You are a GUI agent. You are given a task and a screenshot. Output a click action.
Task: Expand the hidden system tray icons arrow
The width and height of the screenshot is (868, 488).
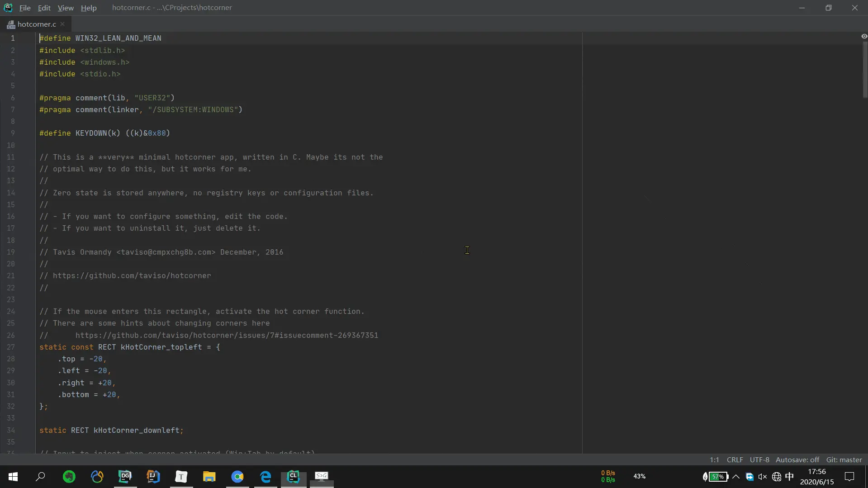click(736, 477)
